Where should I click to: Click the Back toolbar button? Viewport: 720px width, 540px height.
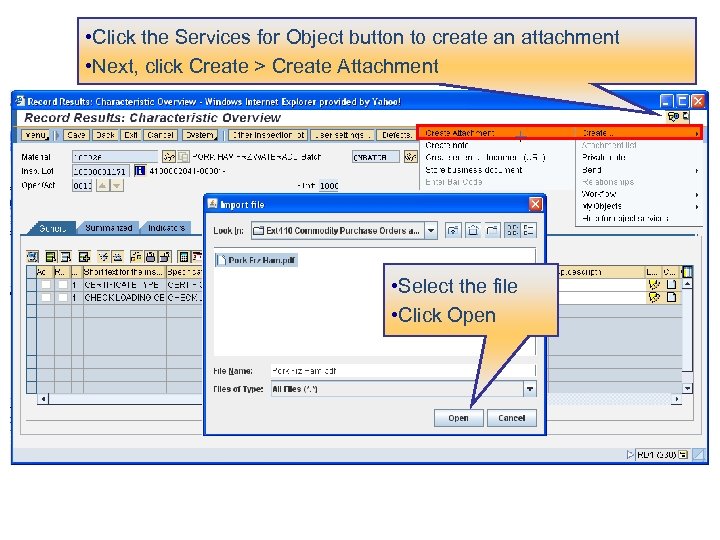(105, 135)
